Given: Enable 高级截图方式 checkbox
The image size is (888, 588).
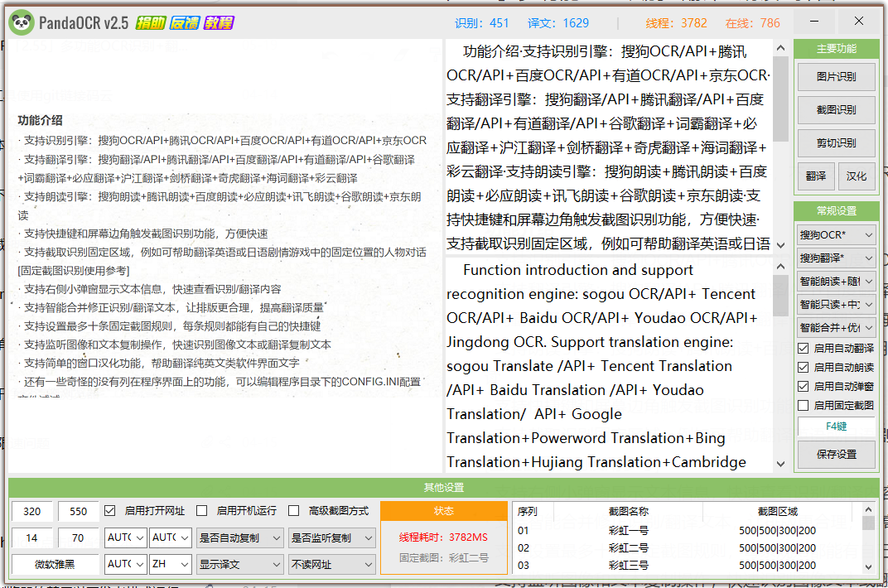Looking at the screenshot, I should point(293,510).
